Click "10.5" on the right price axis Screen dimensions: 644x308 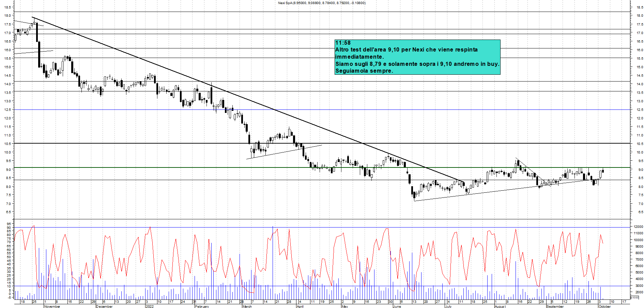640,144
